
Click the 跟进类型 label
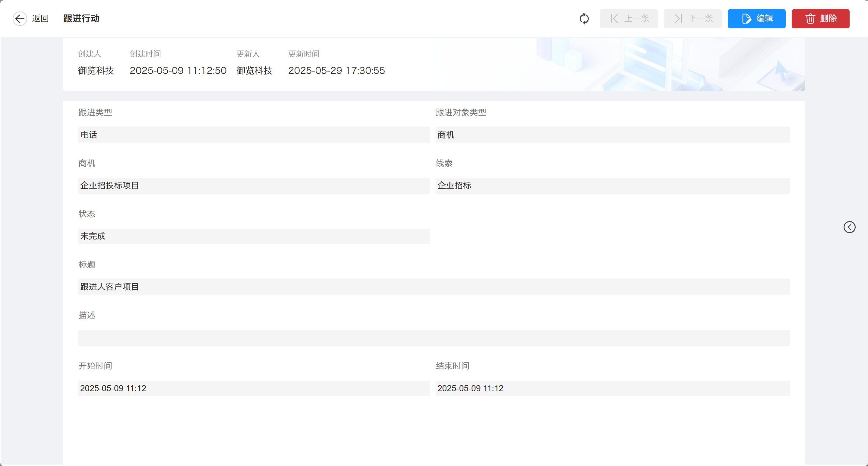[95, 112]
